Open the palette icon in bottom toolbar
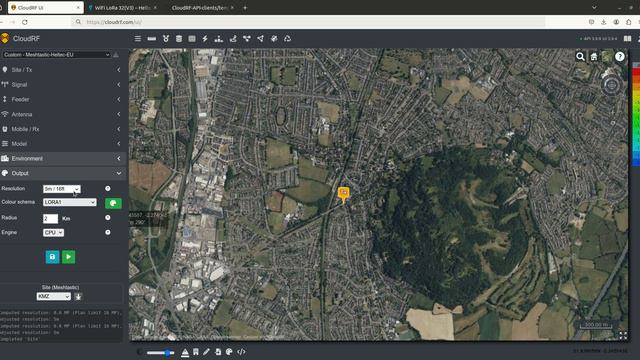 click(x=229, y=352)
